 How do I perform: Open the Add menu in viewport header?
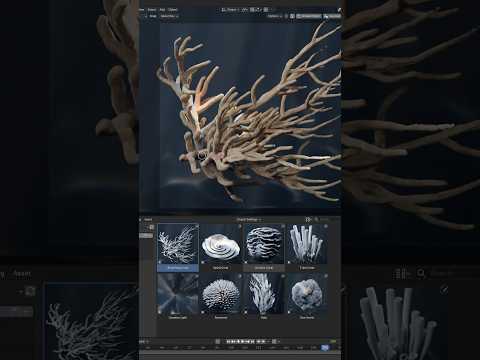tap(162, 10)
